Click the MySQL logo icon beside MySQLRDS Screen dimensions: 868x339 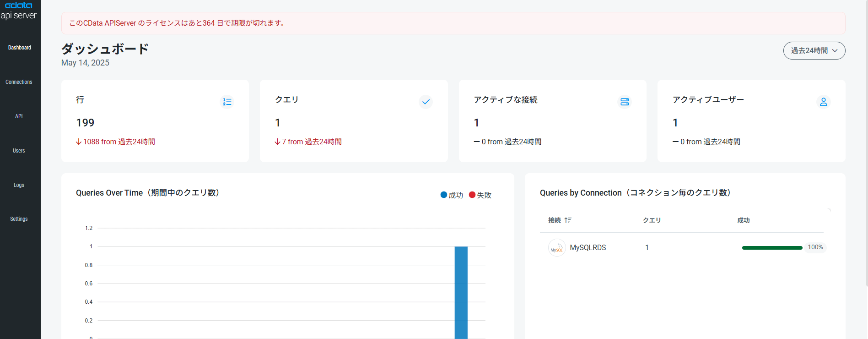click(x=557, y=248)
